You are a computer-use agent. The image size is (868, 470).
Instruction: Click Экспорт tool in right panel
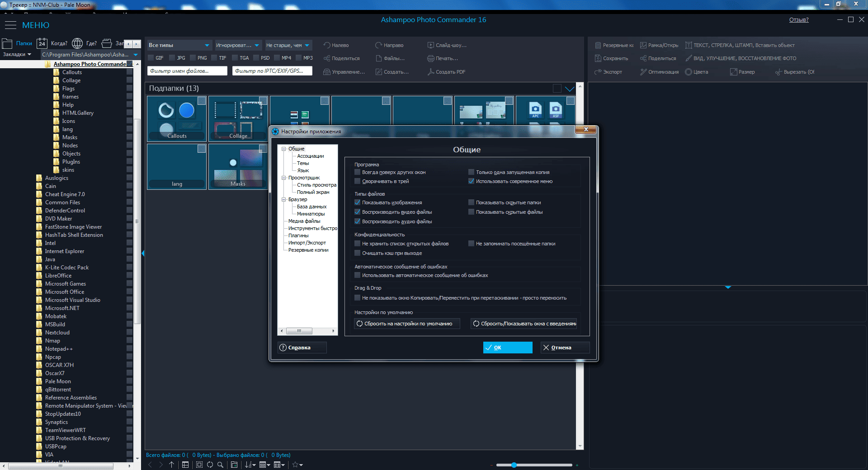(x=609, y=72)
